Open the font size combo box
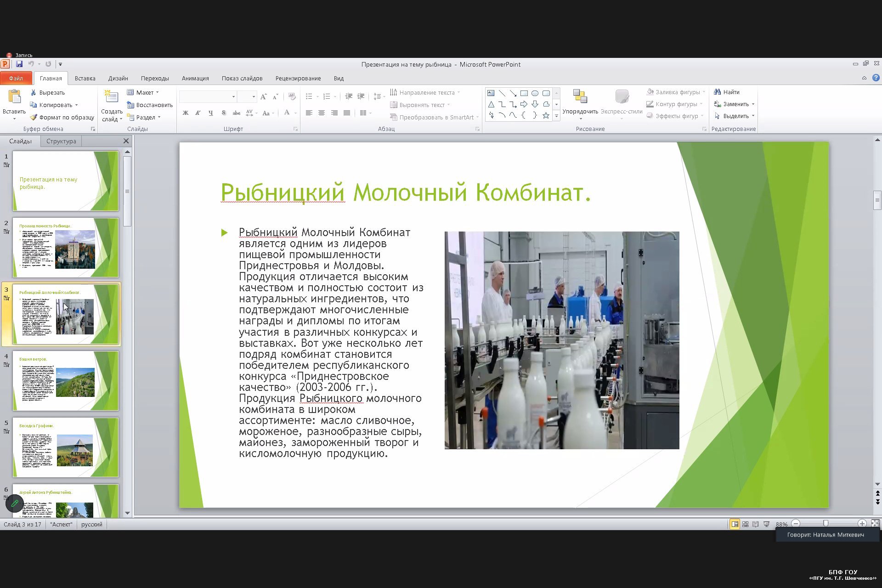The image size is (882, 588). pyautogui.click(x=247, y=96)
